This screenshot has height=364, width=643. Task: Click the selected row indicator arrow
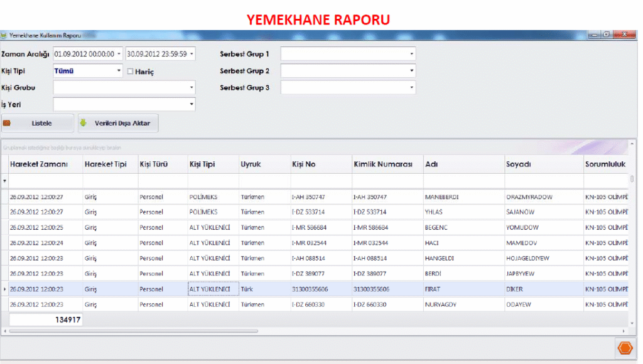coord(5,289)
